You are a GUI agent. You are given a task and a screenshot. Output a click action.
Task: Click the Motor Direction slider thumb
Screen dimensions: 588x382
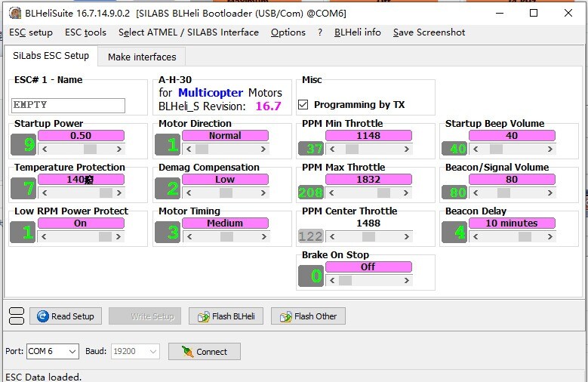tap(202, 149)
